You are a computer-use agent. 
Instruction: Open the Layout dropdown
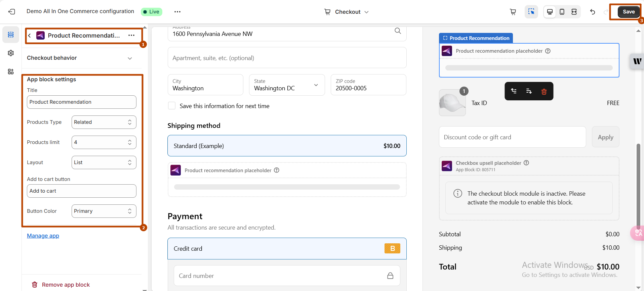(x=104, y=162)
